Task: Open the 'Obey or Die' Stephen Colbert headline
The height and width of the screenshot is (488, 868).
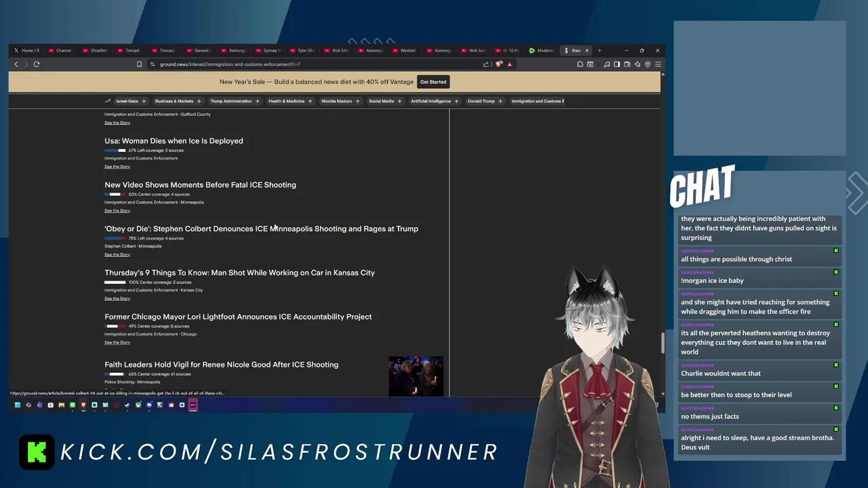Action: [x=261, y=229]
